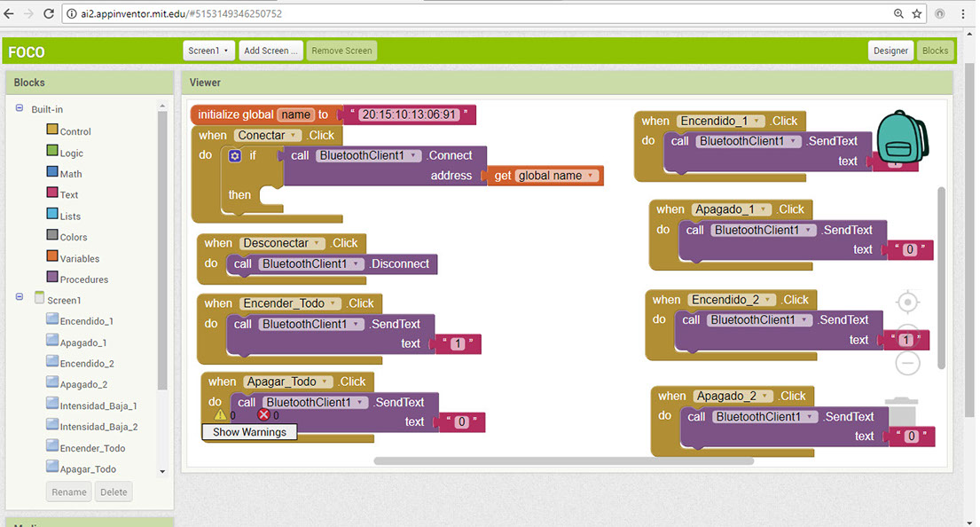Click the browser zoom magnifier icon
Screen dimensions: 980x527
898,13
